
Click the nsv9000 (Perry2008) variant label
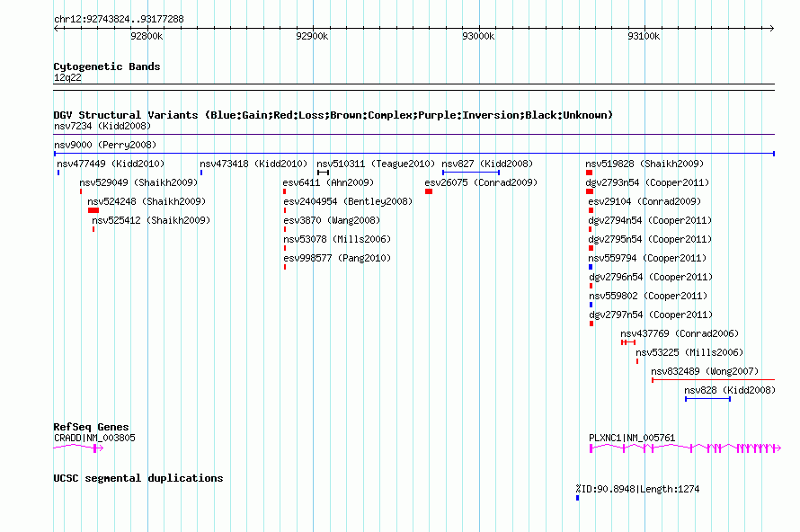pyautogui.click(x=105, y=145)
